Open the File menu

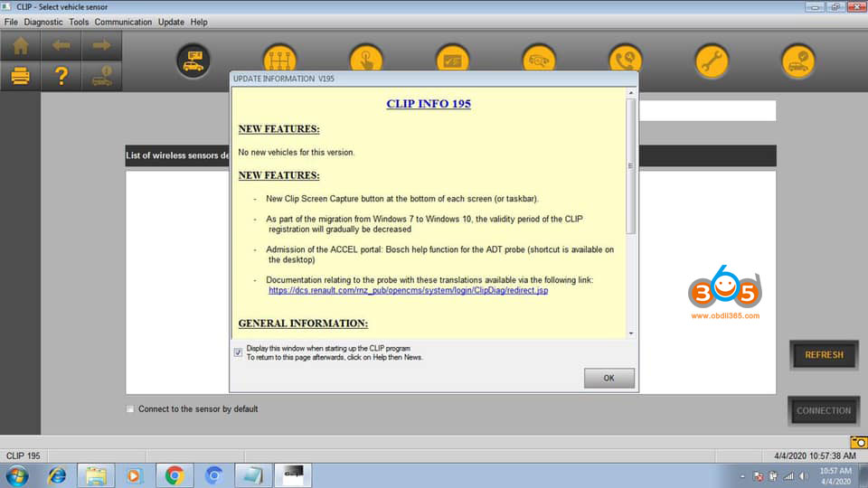11,22
